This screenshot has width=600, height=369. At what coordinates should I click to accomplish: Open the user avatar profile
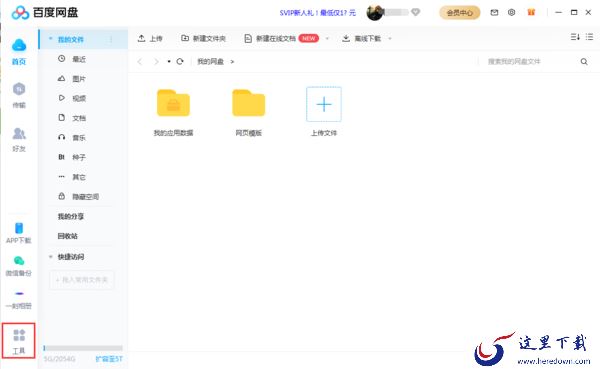[x=375, y=13]
